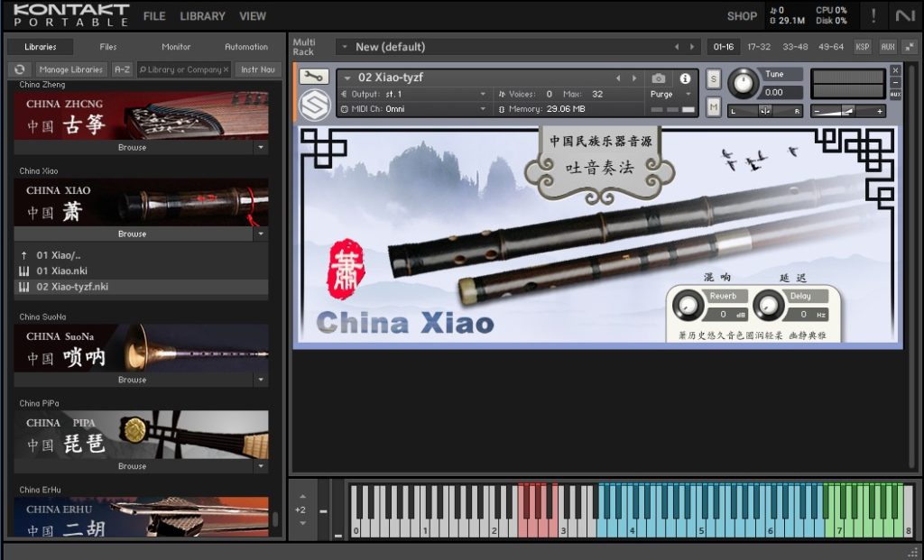Open the instrument AUX sends button
The height and width of the screenshot is (560, 924).
tap(895, 94)
